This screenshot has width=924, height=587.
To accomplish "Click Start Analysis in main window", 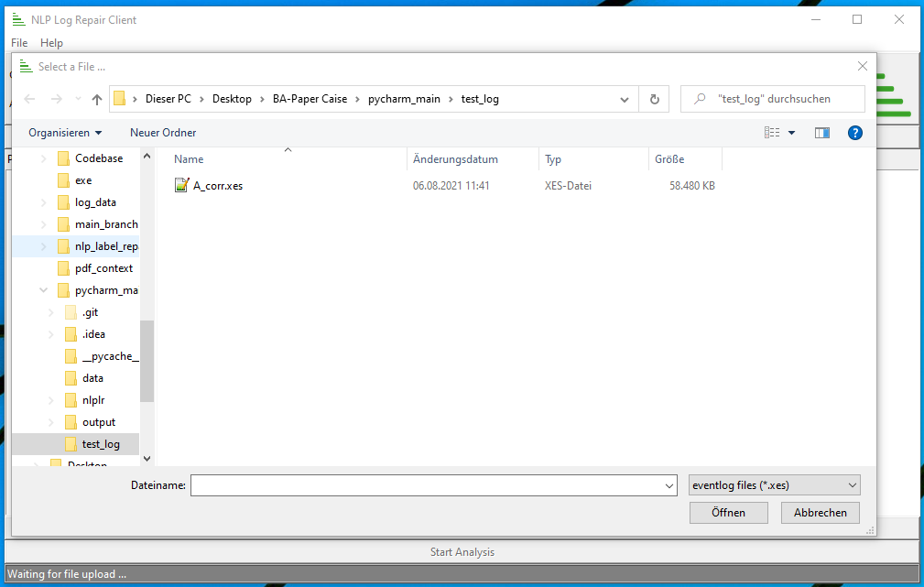I will tap(462, 552).
